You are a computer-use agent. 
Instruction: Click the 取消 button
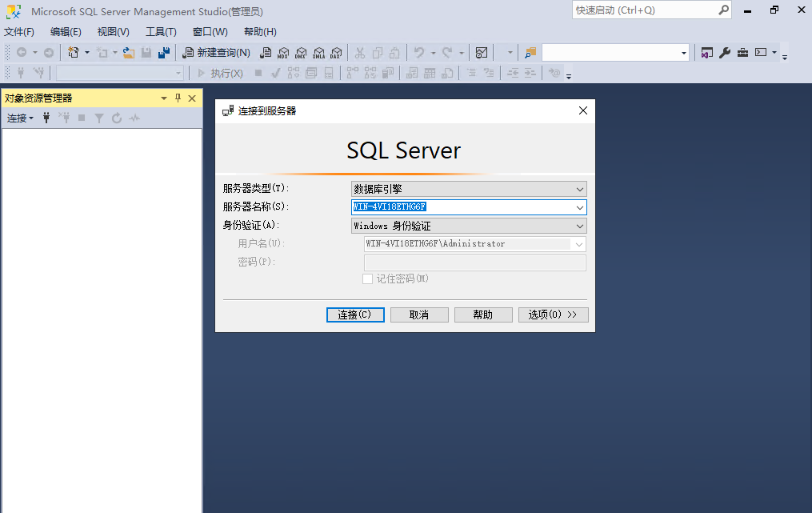[x=419, y=315]
